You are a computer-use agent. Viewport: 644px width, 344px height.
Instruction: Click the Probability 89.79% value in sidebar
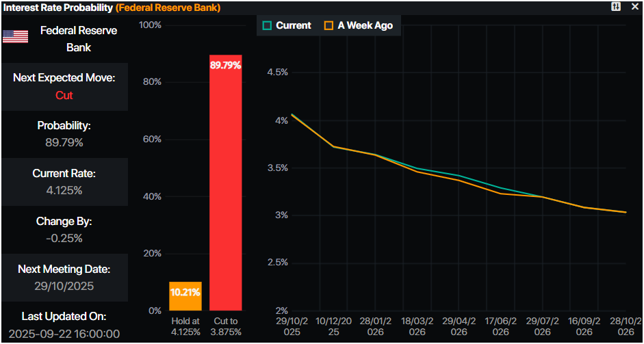point(64,143)
